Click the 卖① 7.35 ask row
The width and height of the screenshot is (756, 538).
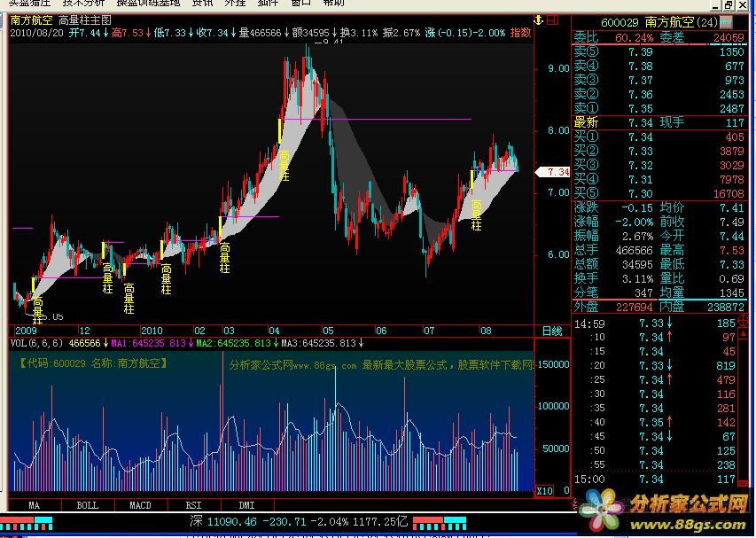[x=659, y=108]
